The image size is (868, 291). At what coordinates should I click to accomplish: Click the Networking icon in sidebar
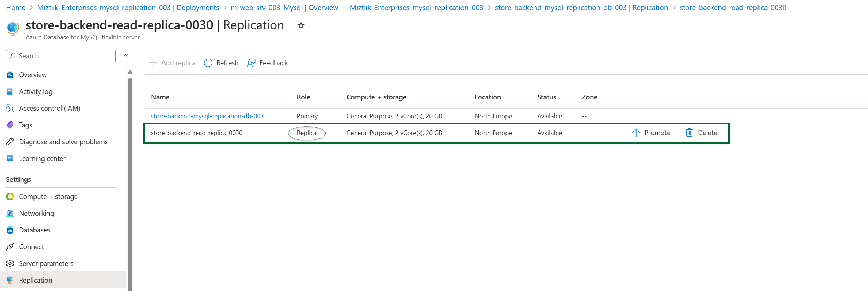tap(10, 213)
